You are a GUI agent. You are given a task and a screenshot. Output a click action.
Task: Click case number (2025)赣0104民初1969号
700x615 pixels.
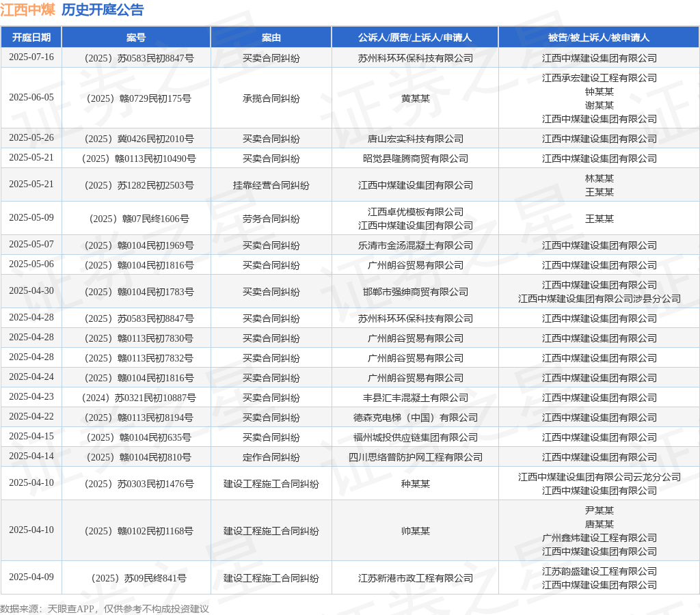139,245
